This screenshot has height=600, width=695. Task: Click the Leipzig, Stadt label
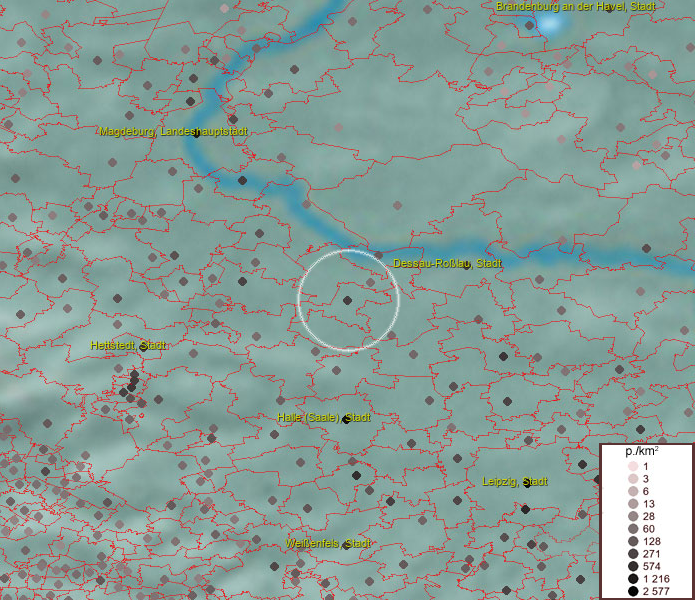tap(515, 482)
